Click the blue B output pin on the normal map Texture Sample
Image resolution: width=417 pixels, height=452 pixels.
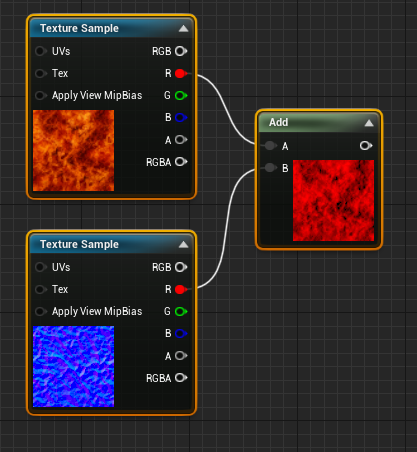pos(181,333)
